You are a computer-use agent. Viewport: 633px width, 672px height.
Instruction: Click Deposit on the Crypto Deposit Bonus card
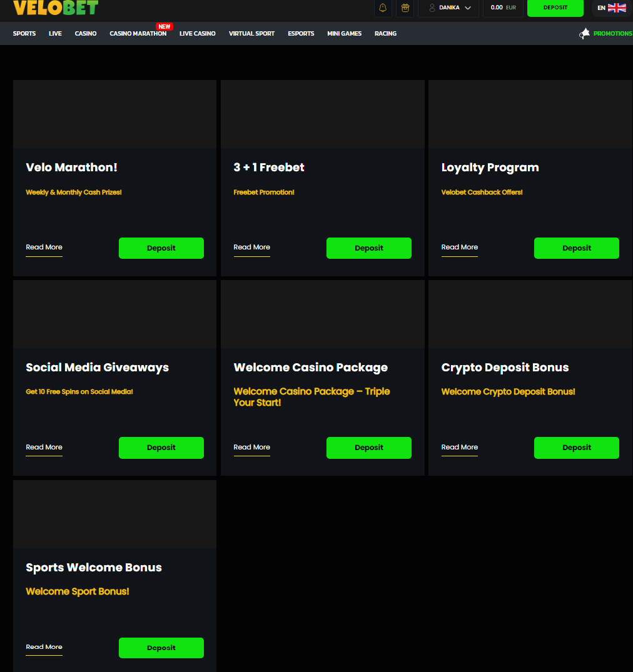click(576, 448)
